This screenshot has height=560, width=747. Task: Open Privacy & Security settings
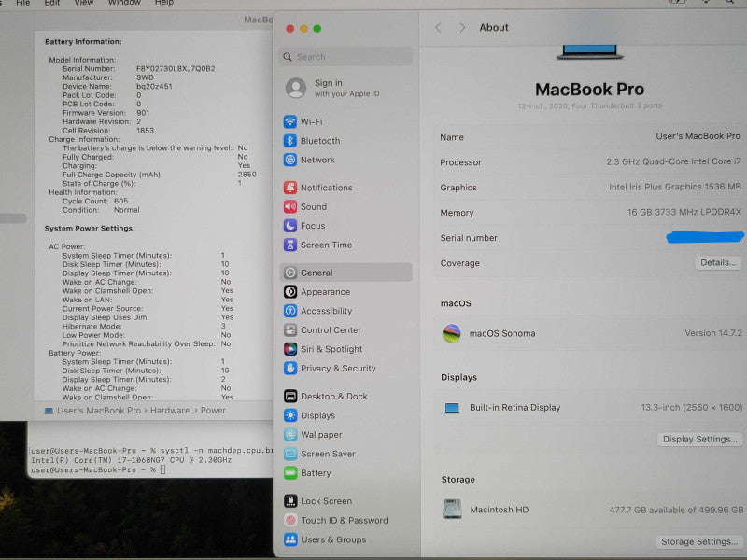tap(330, 368)
